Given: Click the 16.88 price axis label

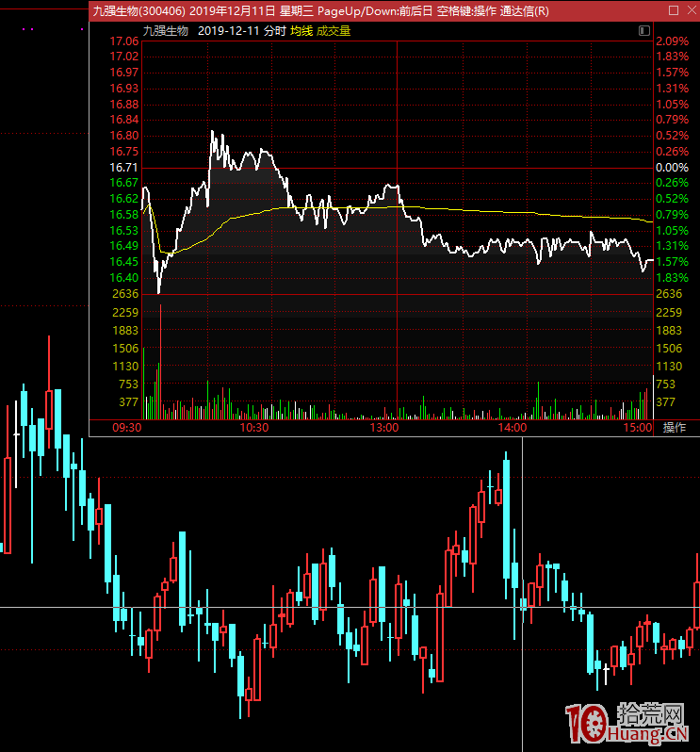Looking at the screenshot, I should coord(124,104).
